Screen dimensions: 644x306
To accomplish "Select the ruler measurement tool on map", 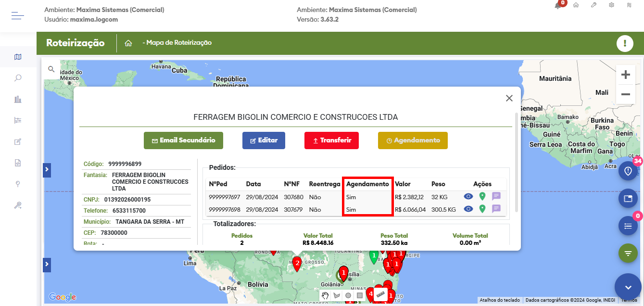I will pos(381,294).
